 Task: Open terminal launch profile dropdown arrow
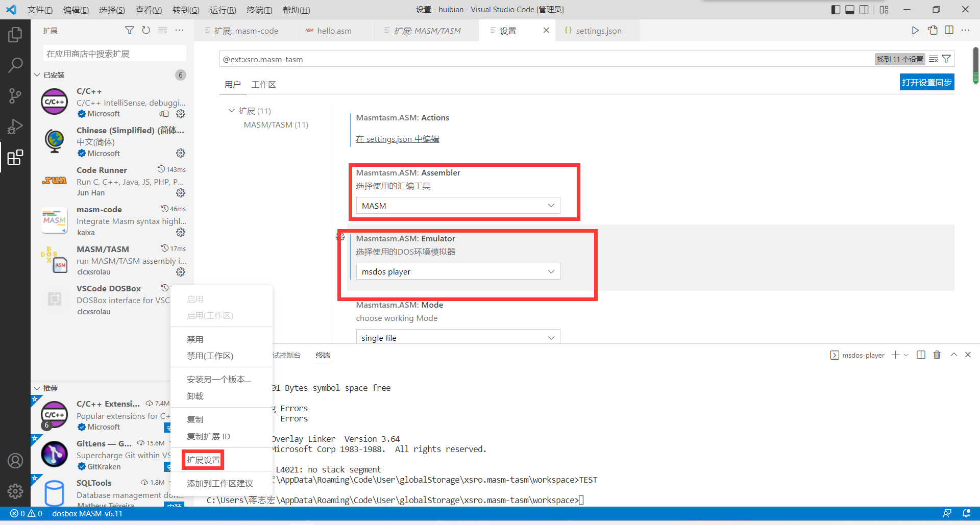click(906, 355)
